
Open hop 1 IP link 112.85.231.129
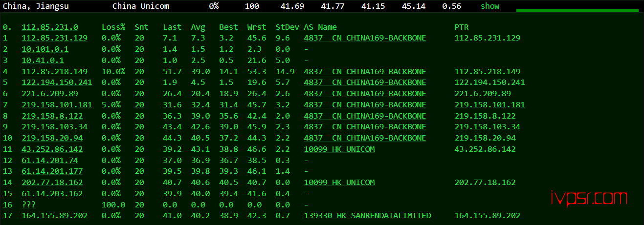click(55, 38)
